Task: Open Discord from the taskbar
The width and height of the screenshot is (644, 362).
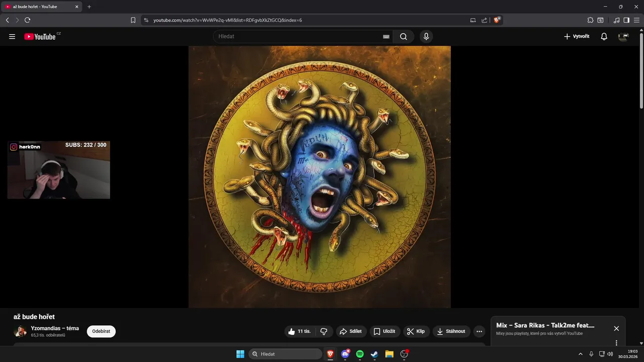Action: point(345,354)
